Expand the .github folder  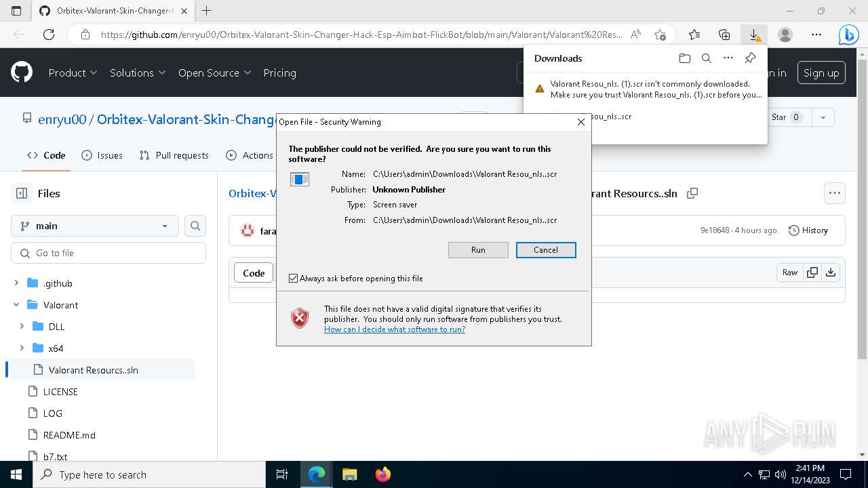[x=16, y=283]
